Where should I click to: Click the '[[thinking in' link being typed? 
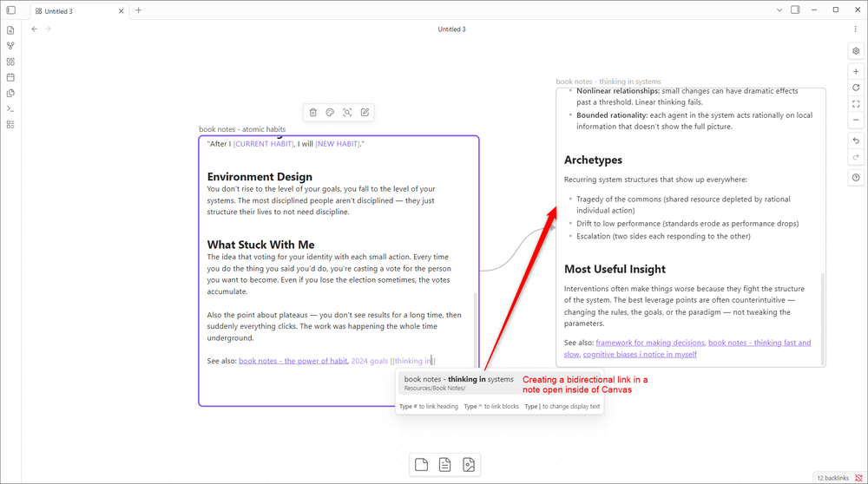tap(412, 361)
